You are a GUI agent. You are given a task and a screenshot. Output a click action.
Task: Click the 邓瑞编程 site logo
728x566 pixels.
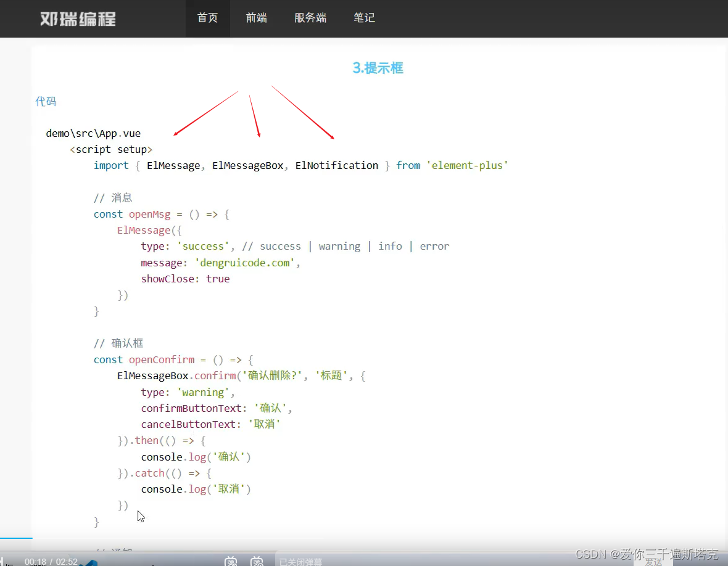coord(78,19)
